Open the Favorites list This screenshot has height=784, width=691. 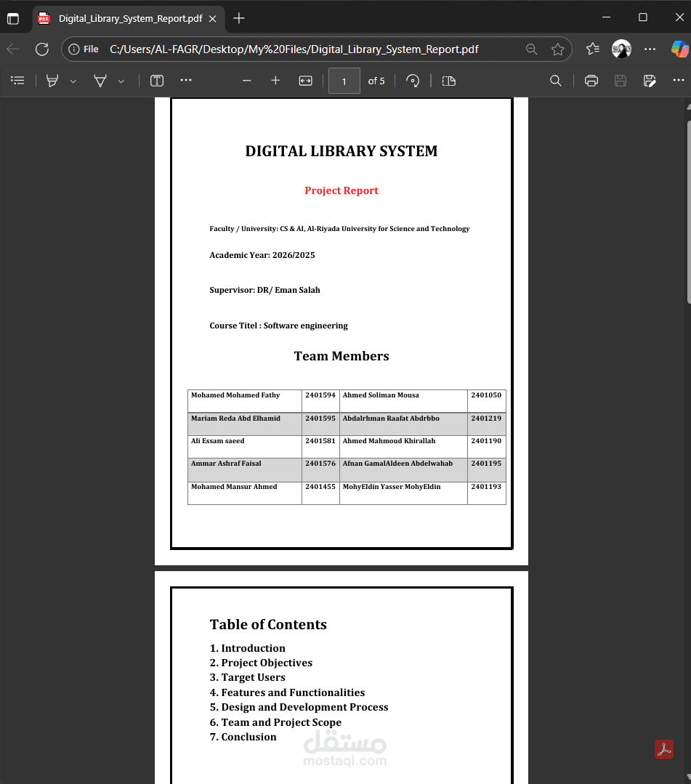[592, 49]
